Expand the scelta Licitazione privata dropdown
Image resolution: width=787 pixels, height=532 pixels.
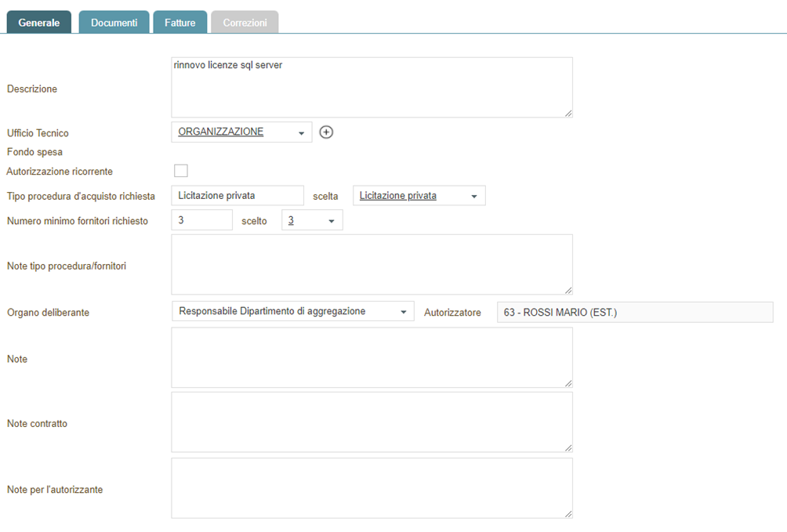pyautogui.click(x=419, y=196)
